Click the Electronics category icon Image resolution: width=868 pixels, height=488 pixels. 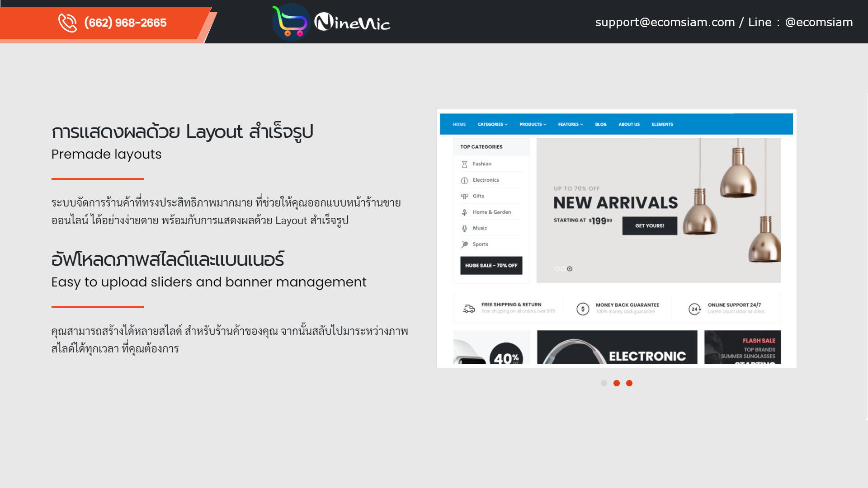[465, 180]
